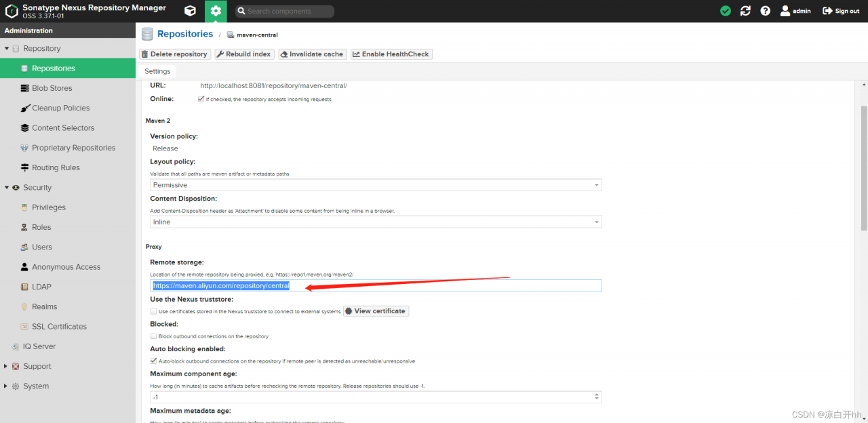Toggle the Online checkbox
The height and width of the screenshot is (423, 868).
click(201, 99)
